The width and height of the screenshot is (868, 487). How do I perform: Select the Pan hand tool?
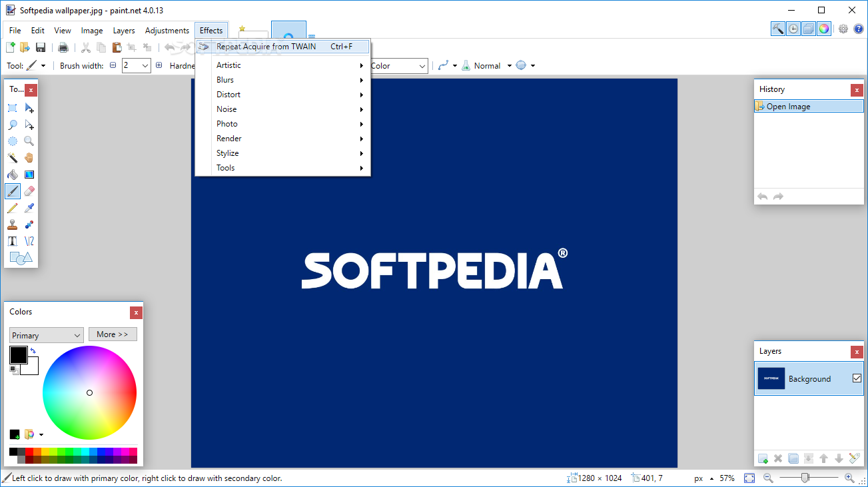coord(29,158)
